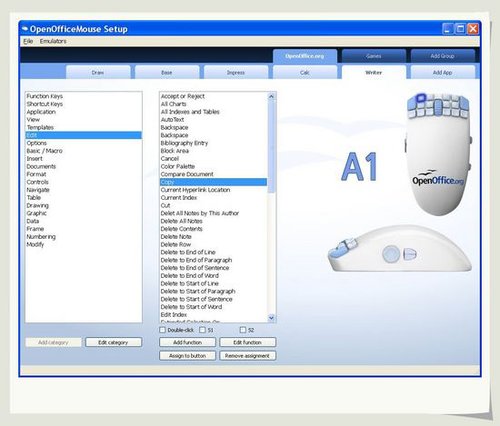
Task: Maximize the OpenOfficeMouse Setup window
Action: pos(460,29)
